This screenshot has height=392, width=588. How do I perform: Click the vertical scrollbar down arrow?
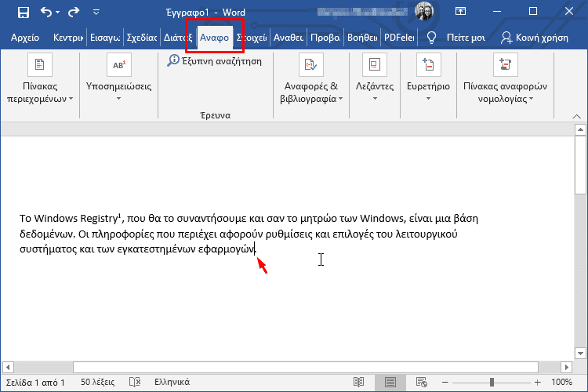(x=580, y=354)
